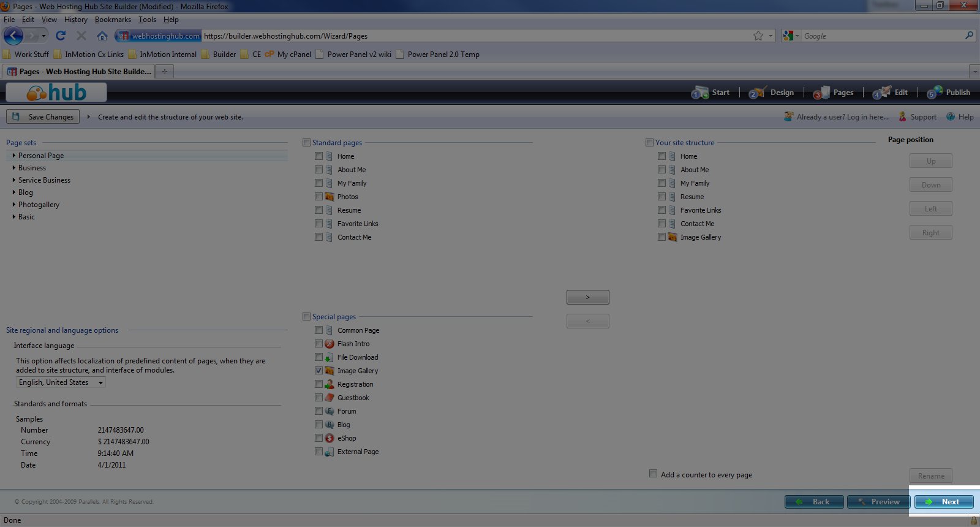Viewport: 980px width, 527px height.
Task: Click the Help icon in the toolbar
Action: click(951, 117)
